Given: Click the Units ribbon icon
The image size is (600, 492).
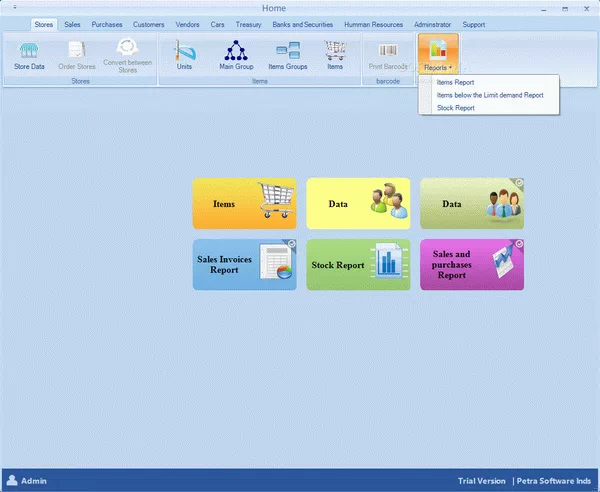Looking at the screenshot, I should tap(184, 52).
